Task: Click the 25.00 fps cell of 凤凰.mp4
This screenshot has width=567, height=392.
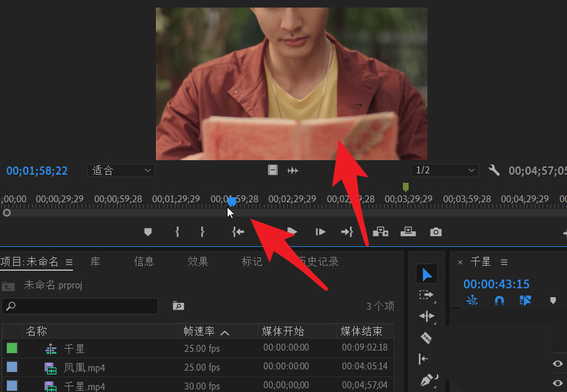Action: (202, 367)
